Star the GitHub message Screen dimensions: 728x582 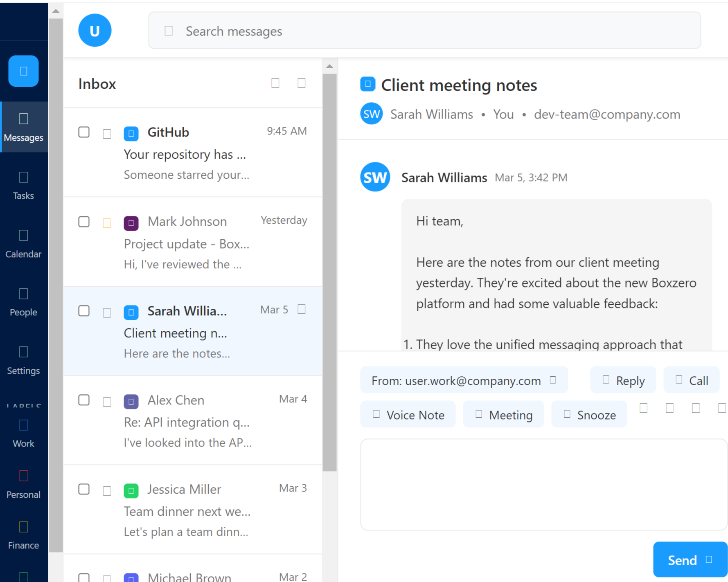(107, 134)
